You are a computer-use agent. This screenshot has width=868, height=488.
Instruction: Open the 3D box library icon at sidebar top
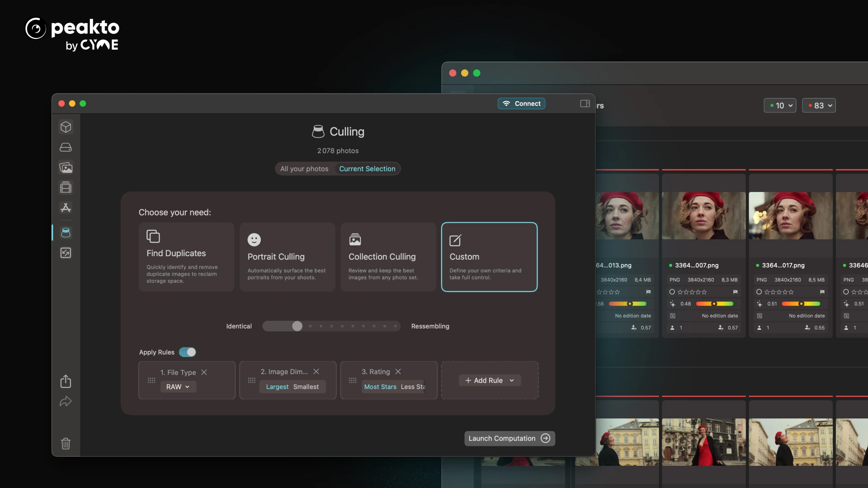point(66,127)
